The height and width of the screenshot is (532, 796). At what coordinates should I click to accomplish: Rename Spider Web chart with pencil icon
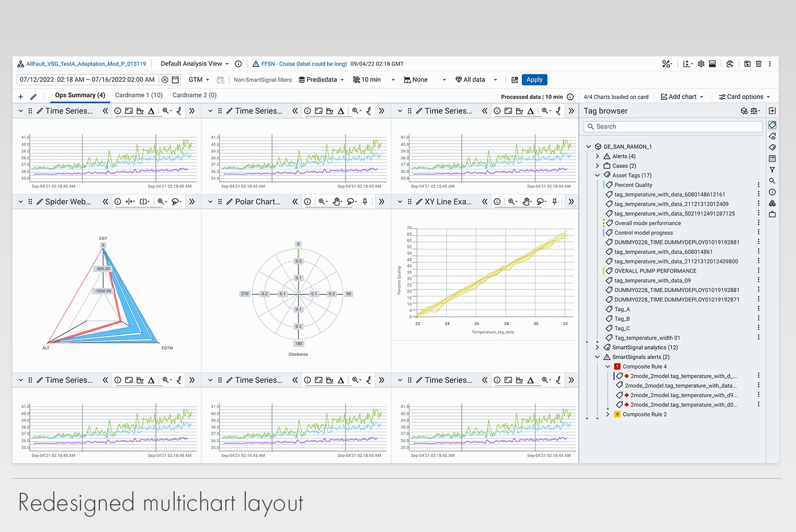(40, 202)
